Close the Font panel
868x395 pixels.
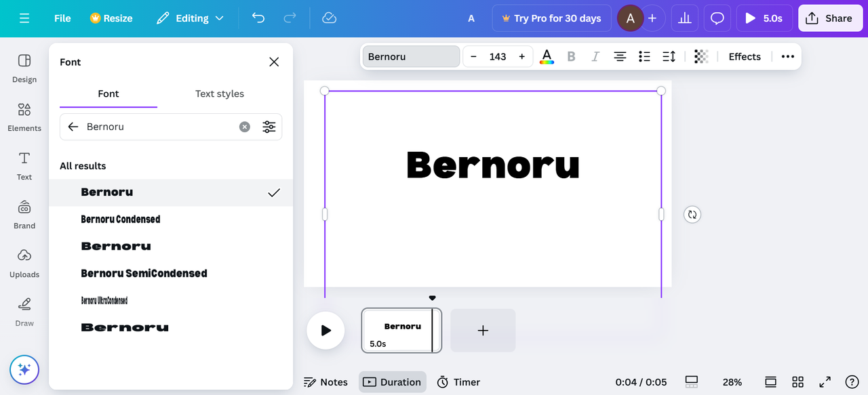tap(274, 62)
